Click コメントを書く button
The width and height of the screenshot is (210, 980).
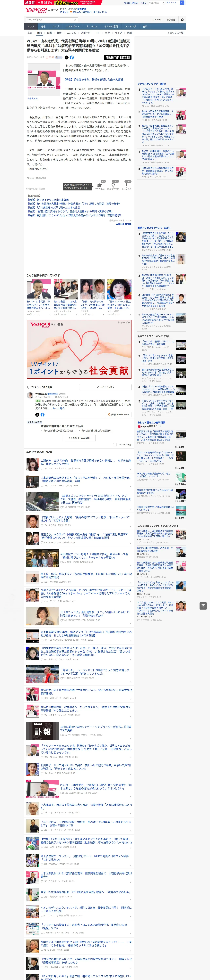[x=105, y=387]
